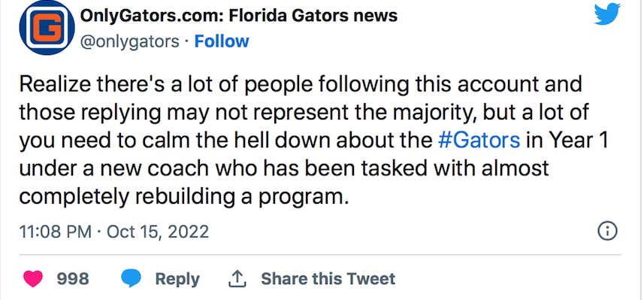Image resolution: width=644 pixels, height=300 pixels.
Task: Open the OnlyGators profile avatar
Action: point(47,28)
